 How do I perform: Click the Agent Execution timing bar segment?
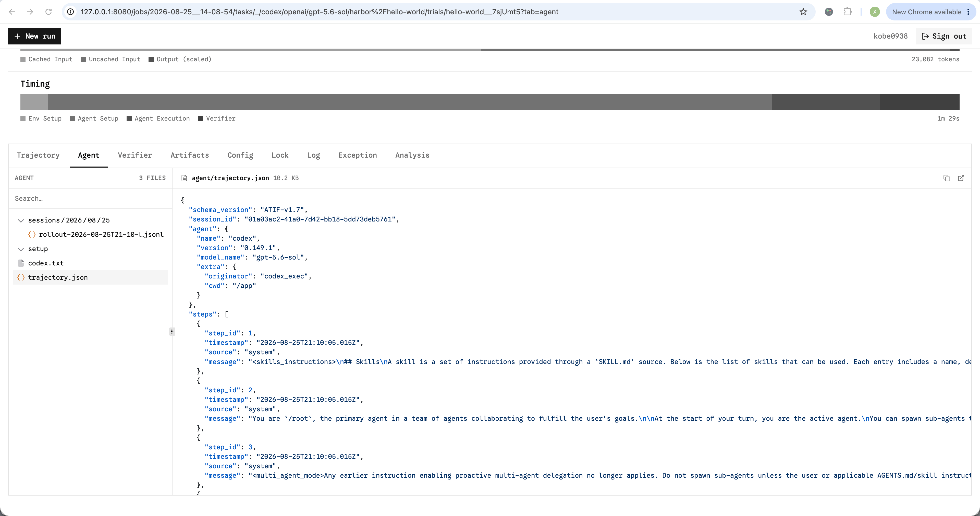tap(826, 102)
